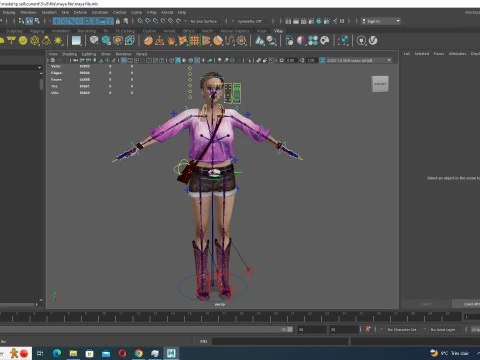Open the Shading menu in viewport panel
Viewport: 480px width, 360px height.
point(69,54)
